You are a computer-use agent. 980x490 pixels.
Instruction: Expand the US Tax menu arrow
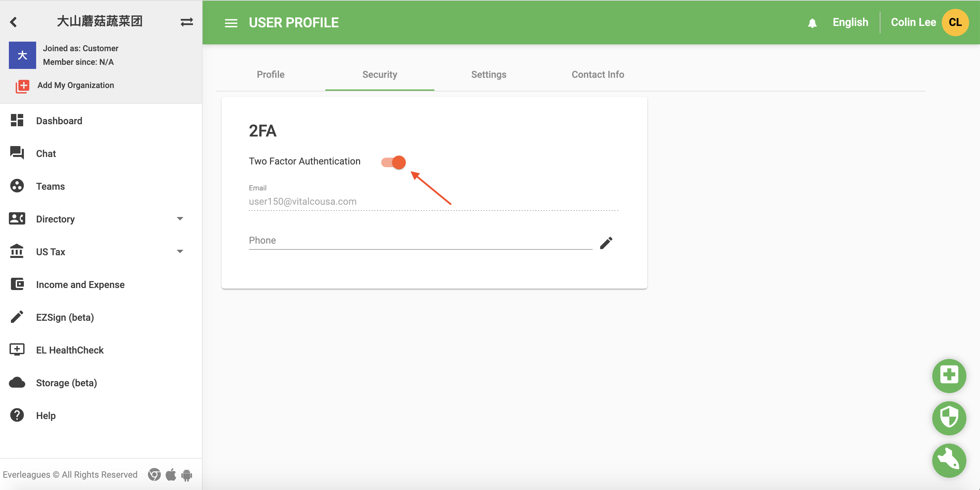click(x=180, y=251)
